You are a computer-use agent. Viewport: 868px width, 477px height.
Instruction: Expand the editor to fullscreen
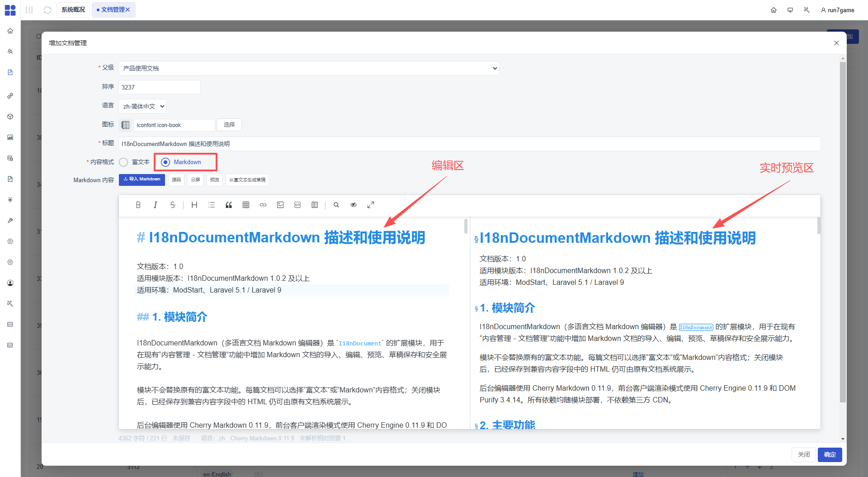[x=371, y=205]
